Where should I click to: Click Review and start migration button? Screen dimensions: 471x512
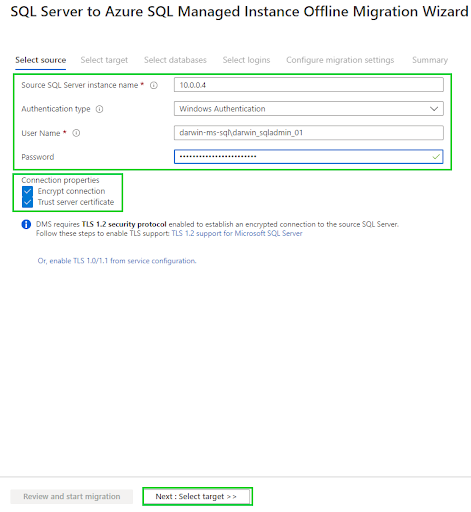click(72, 496)
